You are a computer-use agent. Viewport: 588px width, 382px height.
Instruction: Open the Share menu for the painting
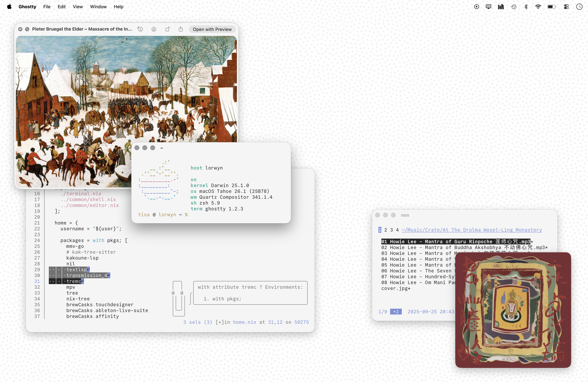181,29
